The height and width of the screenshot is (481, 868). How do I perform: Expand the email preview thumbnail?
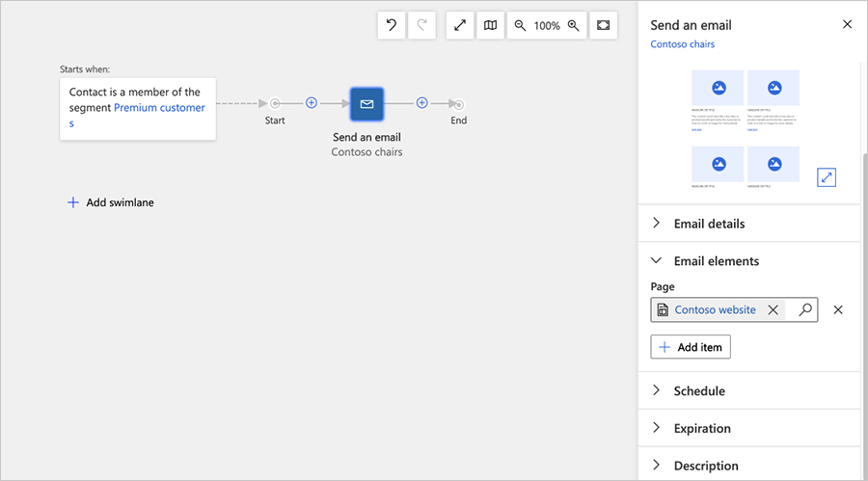(x=826, y=177)
